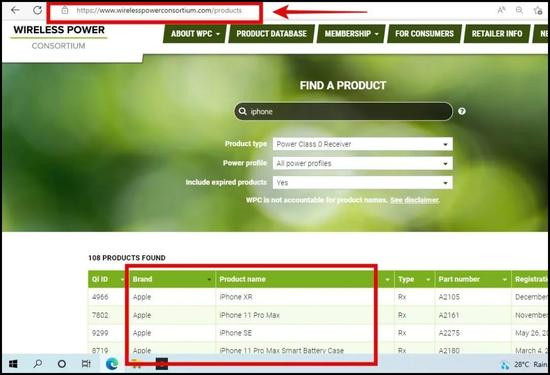Select the iPhone XR product name
This screenshot has height=375, width=550.
point(236,297)
